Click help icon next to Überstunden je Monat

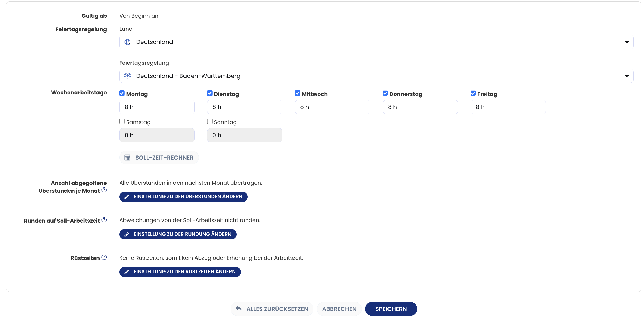tap(104, 190)
